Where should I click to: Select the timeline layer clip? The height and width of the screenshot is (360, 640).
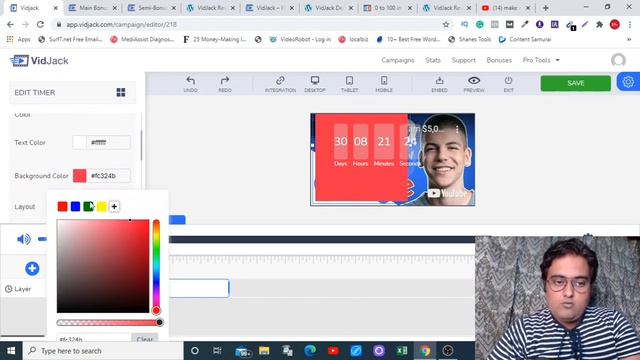point(199,288)
